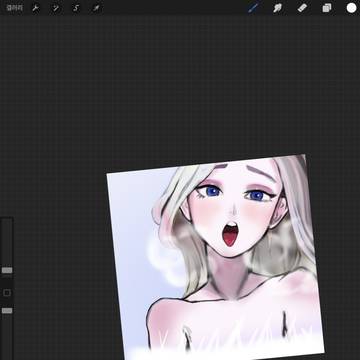
Task: Select the Eraser tool
Action: [x=302, y=8]
